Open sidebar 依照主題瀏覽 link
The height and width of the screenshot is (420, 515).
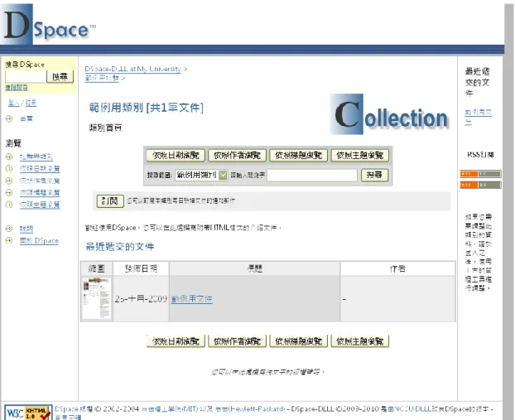click(x=40, y=205)
